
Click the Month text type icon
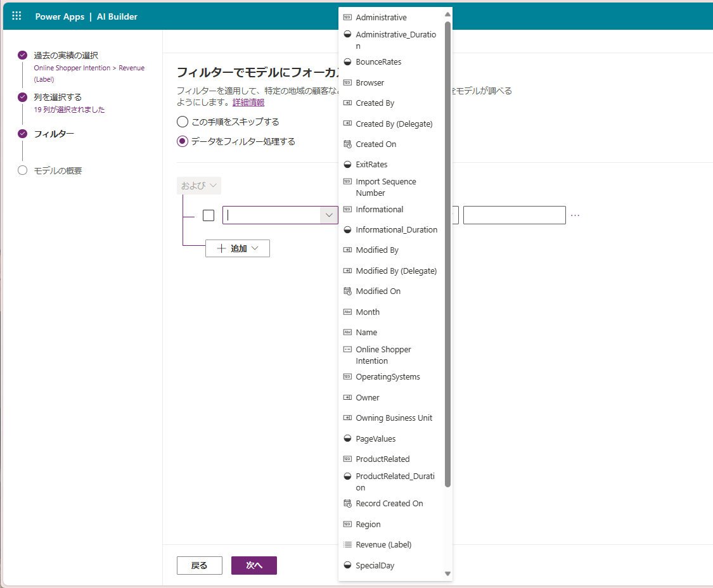click(x=347, y=312)
